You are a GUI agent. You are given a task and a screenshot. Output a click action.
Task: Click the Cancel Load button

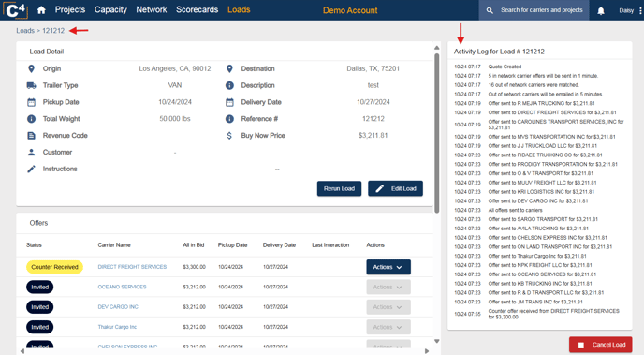click(x=600, y=345)
